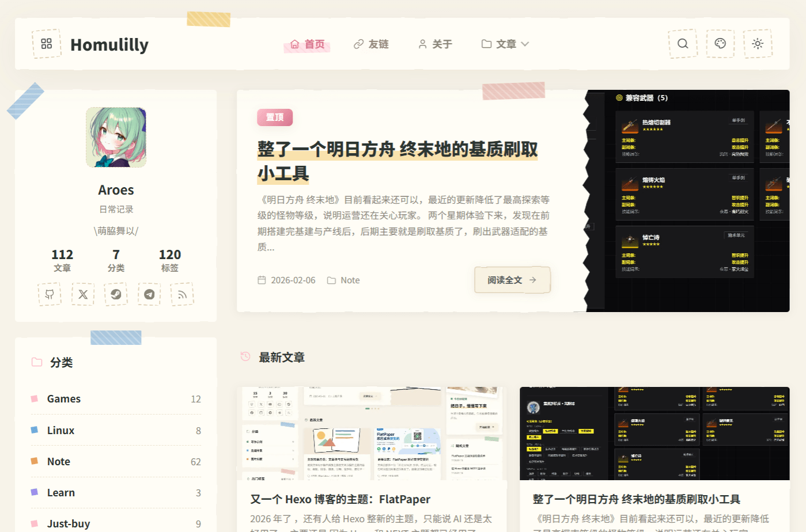The height and width of the screenshot is (532, 806).
Task: Click the grid menu icon beside Homulilly
Action: tap(47, 44)
